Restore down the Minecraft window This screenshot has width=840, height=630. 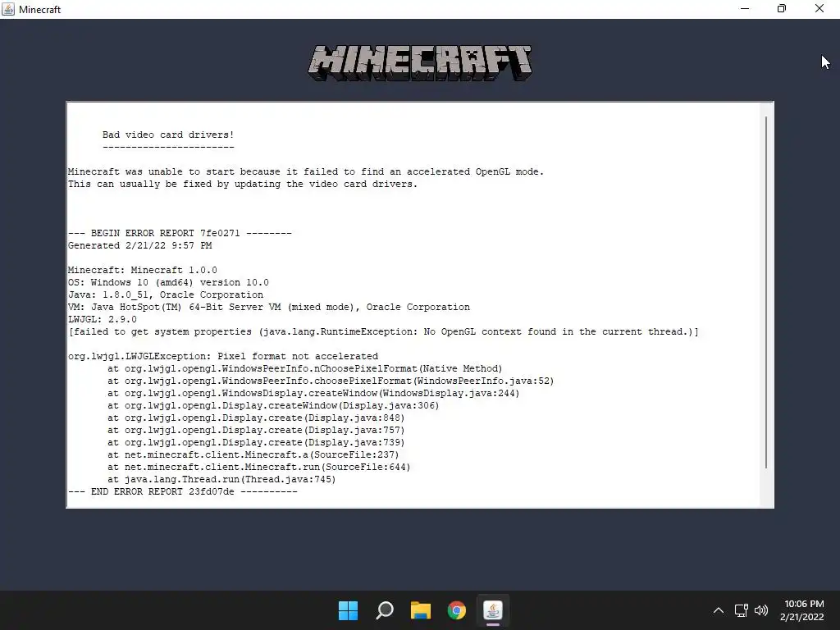click(782, 8)
